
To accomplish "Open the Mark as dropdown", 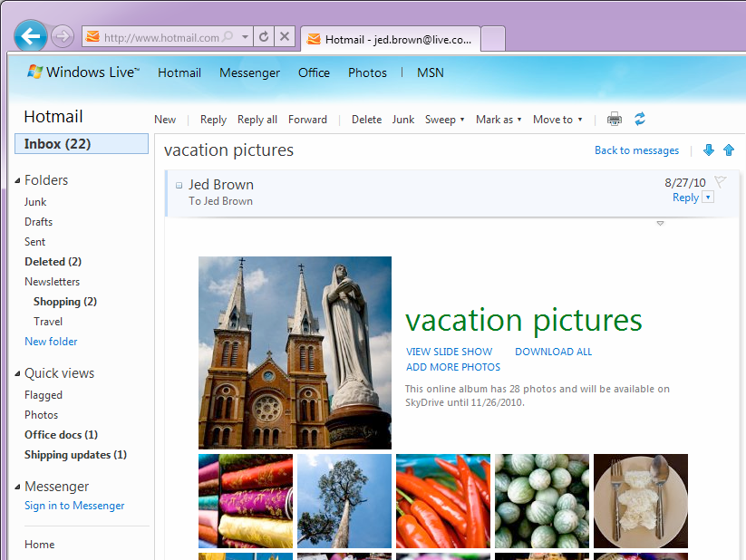I will tap(498, 119).
